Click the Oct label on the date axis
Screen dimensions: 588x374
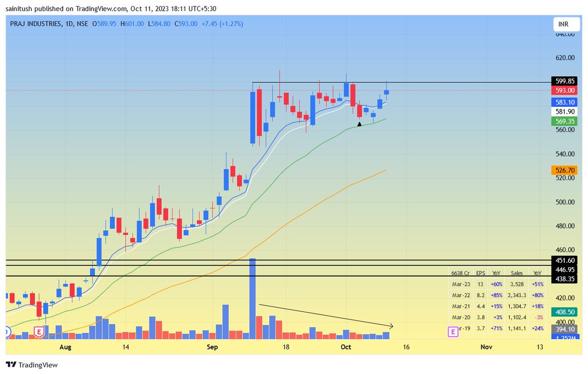346,347
